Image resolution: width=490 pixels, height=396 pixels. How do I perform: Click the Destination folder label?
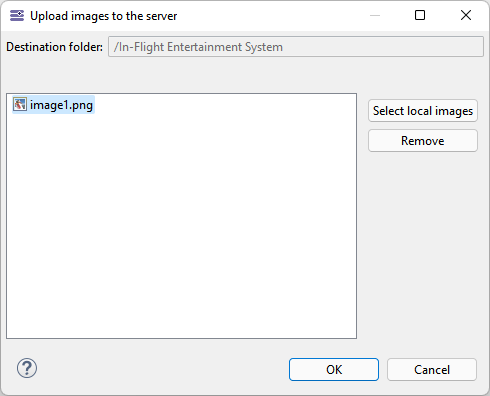(x=54, y=47)
